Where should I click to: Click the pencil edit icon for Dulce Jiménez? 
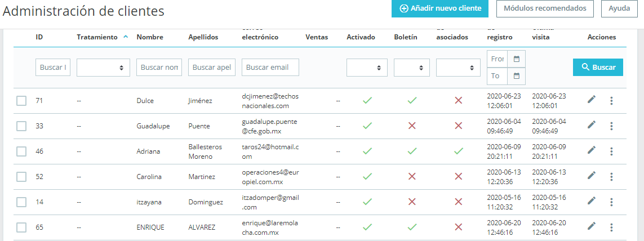tap(591, 100)
